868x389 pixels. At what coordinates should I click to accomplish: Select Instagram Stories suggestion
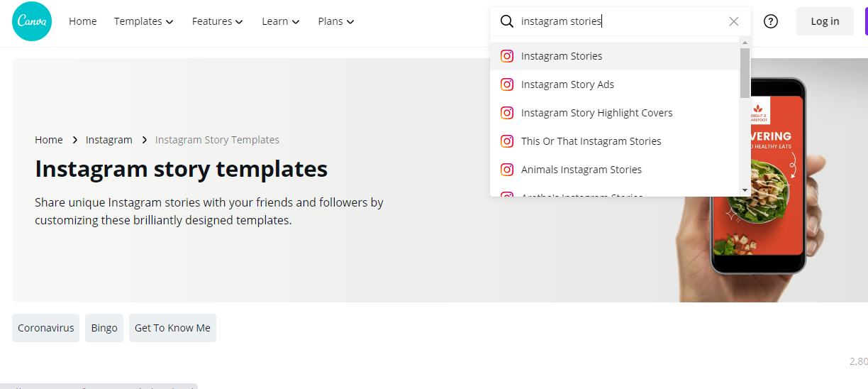615,56
